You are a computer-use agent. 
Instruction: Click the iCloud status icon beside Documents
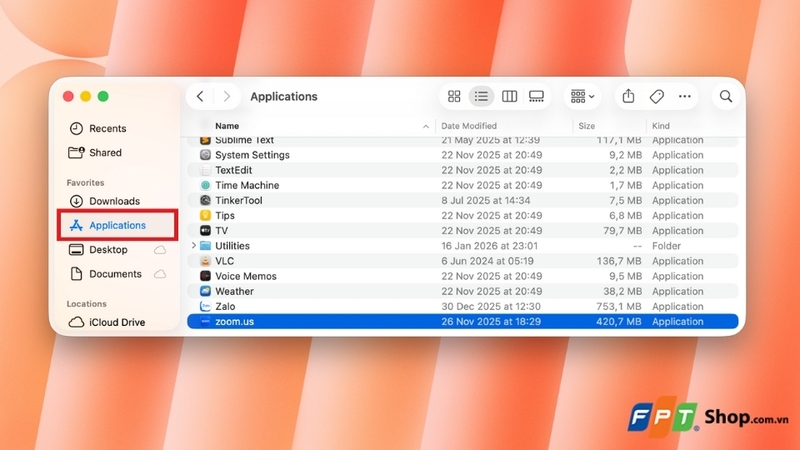pos(160,274)
